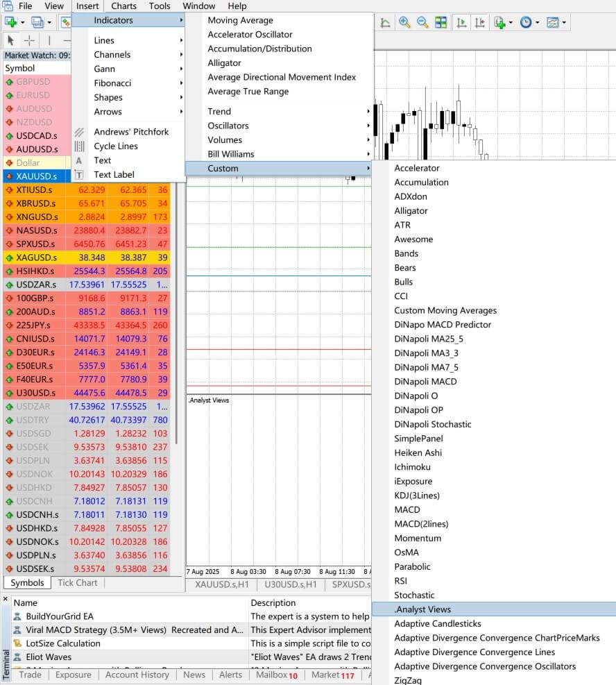616x685 pixels.
Task: Select the vertical line drawing tool
Action: tap(49, 41)
